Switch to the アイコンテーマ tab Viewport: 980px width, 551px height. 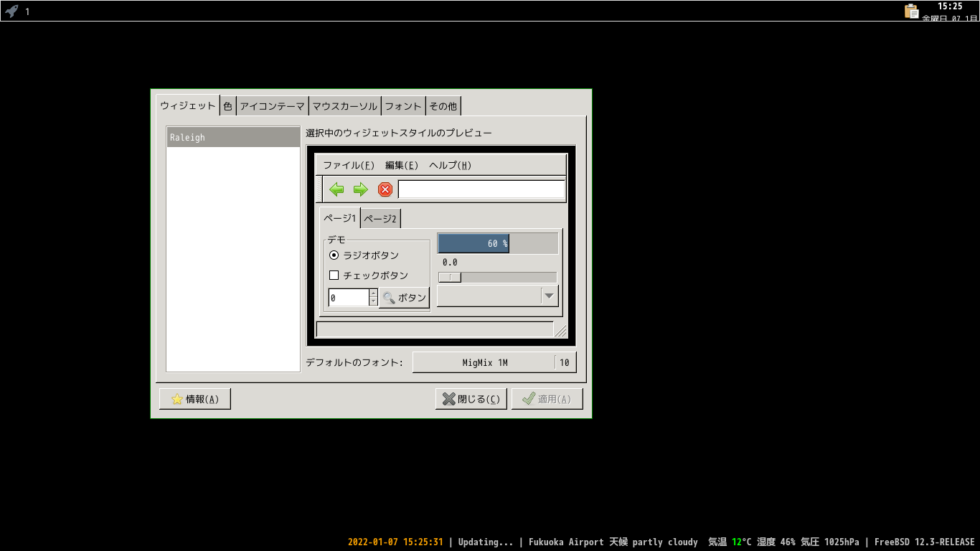273,106
